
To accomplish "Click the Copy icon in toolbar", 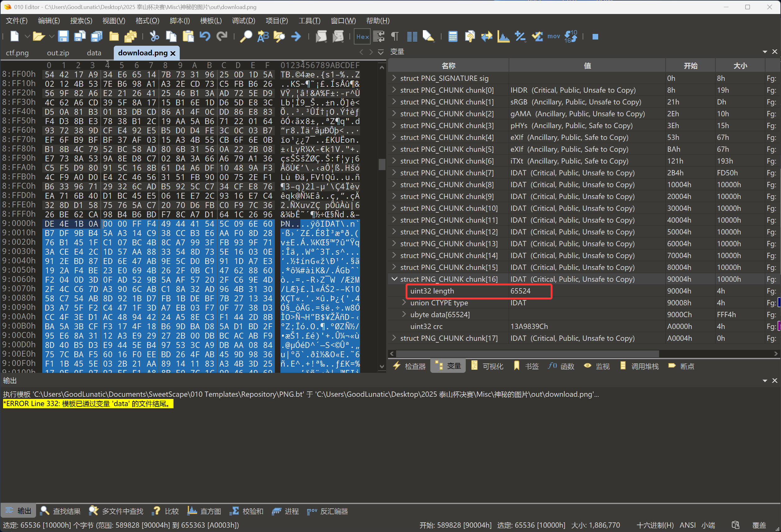I will pyautogui.click(x=171, y=36).
